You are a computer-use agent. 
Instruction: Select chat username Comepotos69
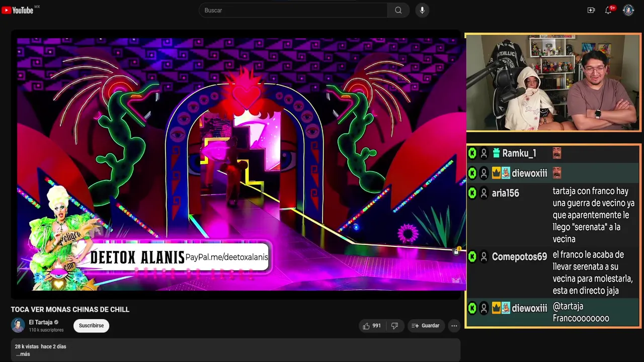pos(519,257)
